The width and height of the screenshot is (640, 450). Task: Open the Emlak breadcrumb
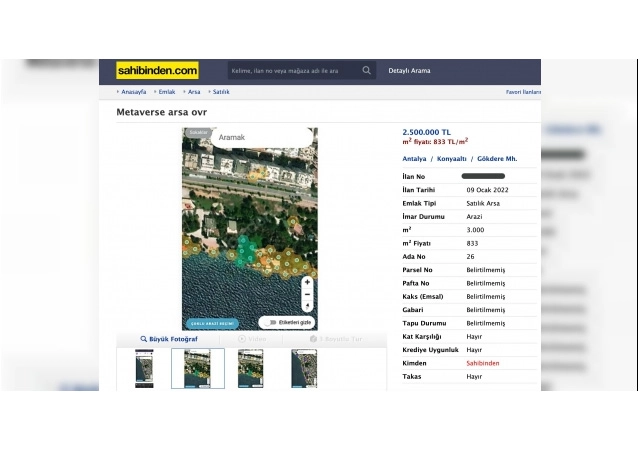[166, 92]
